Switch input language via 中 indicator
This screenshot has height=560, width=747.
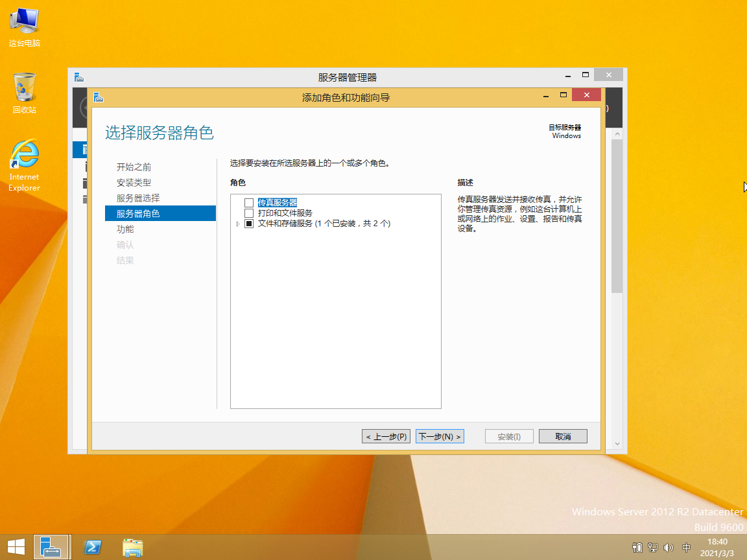coord(687,548)
